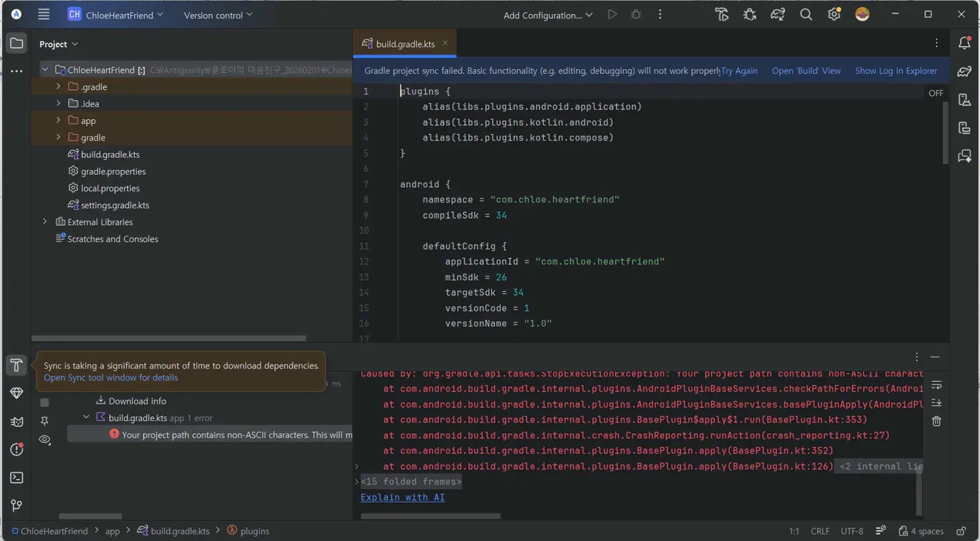Toggle the eye view options in Build panel
The height and width of the screenshot is (541, 980).
click(x=45, y=439)
